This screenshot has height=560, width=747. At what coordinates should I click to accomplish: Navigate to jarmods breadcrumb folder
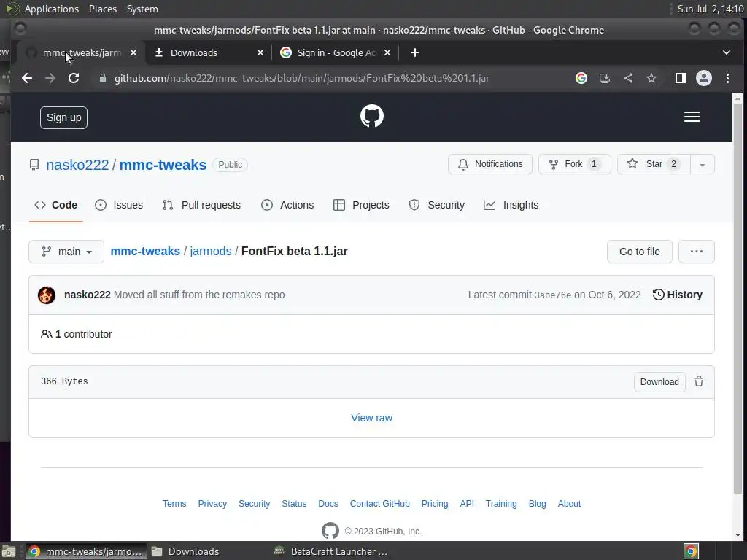pyautogui.click(x=211, y=252)
